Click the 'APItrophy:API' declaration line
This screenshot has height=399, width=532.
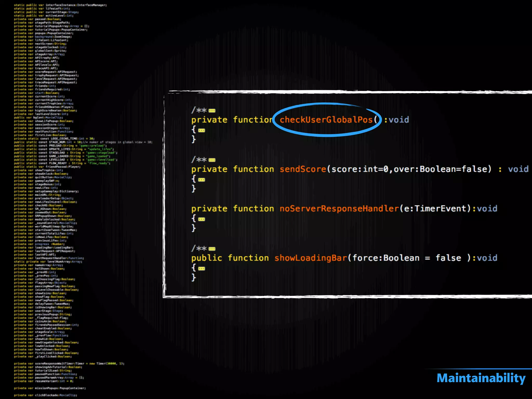coord(37,58)
